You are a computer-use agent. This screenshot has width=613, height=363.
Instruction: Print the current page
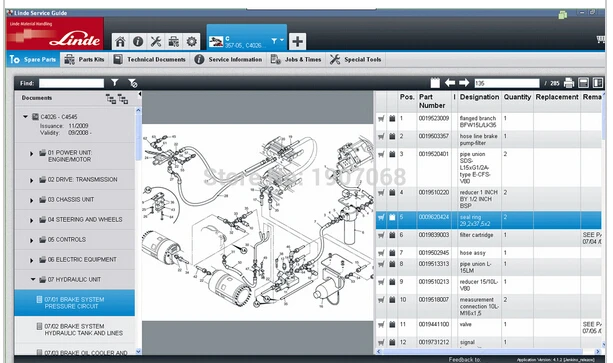coord(569,83)
